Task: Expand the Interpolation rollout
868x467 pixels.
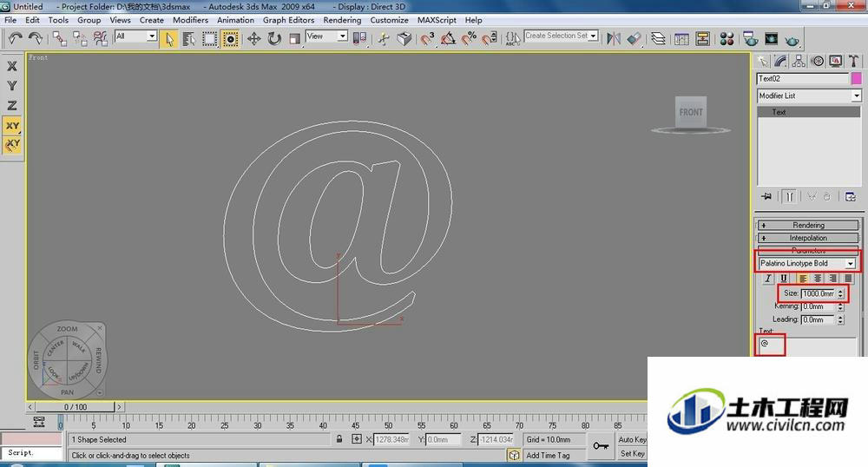Action: coord(808,238)
